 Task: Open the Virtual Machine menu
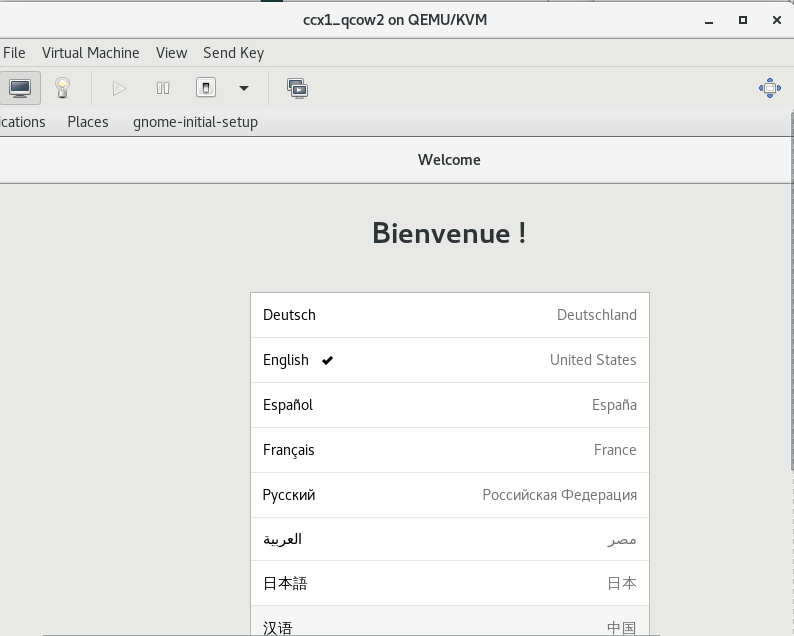[x=91, y=53]
